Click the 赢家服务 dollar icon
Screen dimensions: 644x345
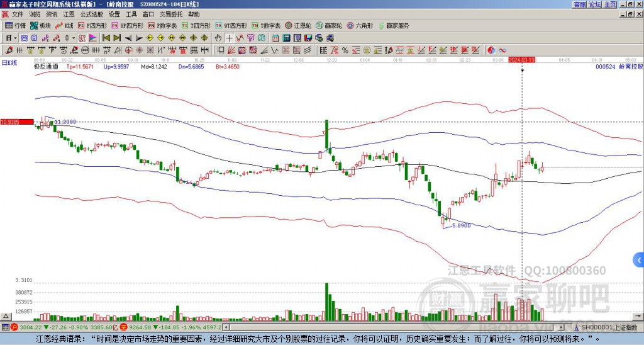pyautogui.click(x=381, y=26)
